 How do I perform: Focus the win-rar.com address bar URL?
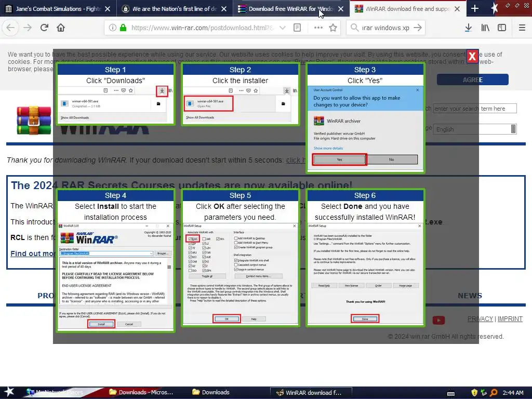click(x=202, y=28)
